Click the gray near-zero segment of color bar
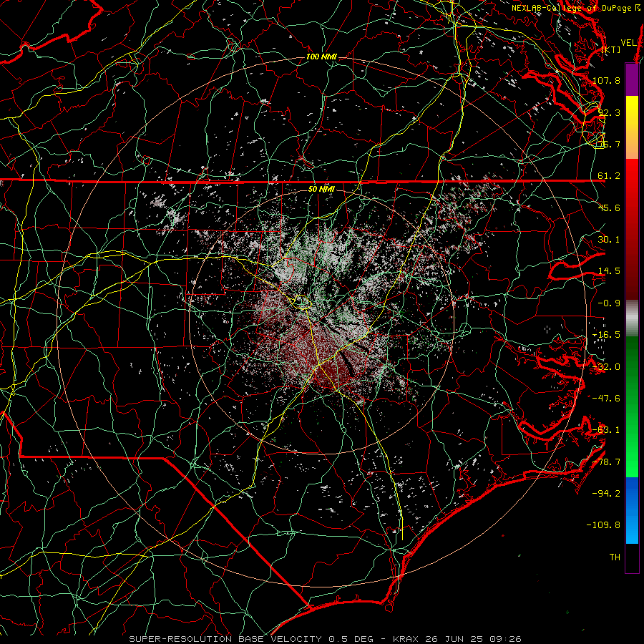 coord(632,318)
